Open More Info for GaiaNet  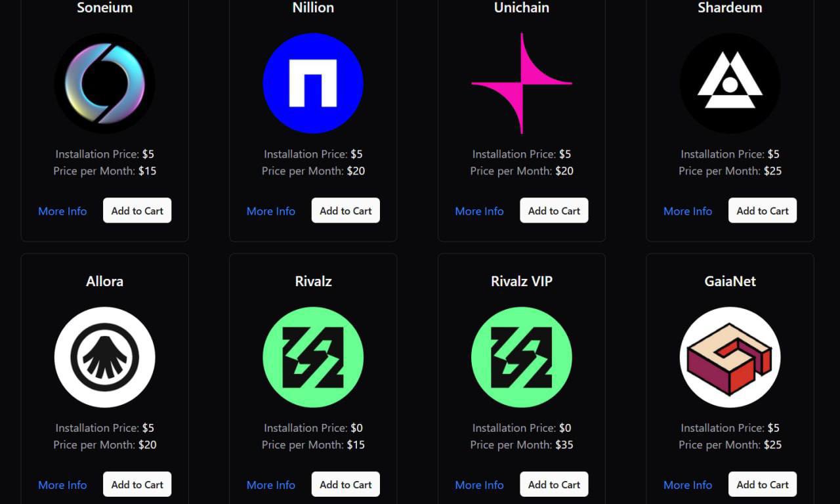coord(688,485)
